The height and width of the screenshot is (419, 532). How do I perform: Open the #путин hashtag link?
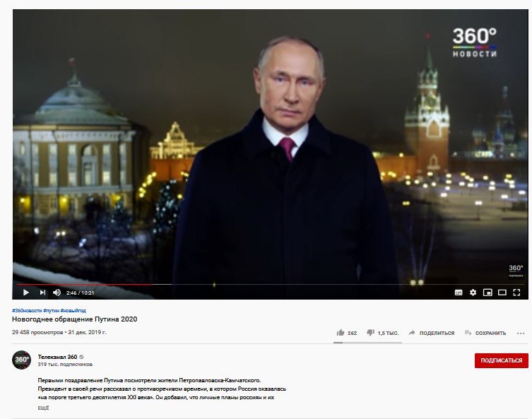coord(52,310)
